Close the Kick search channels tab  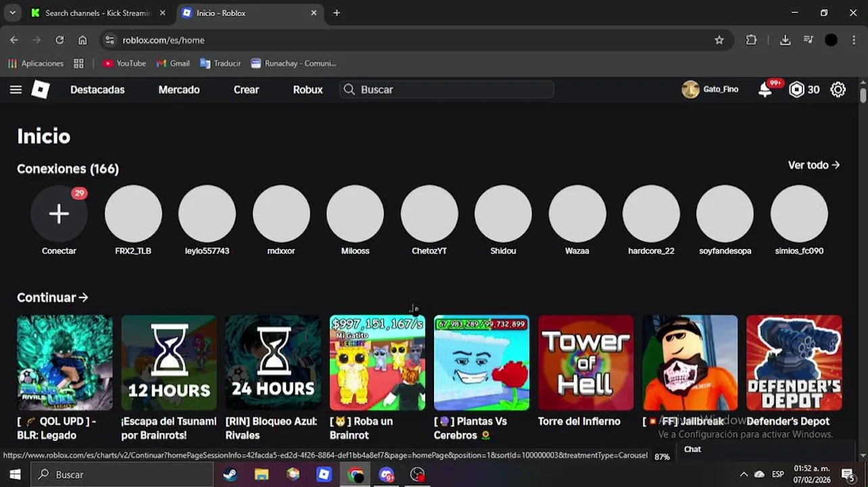coord(162,13)
